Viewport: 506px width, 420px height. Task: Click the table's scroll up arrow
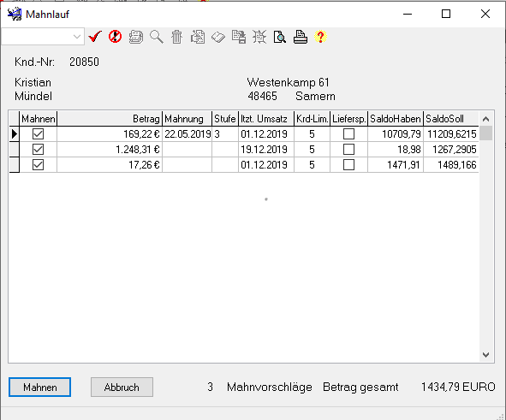point(485,119)
